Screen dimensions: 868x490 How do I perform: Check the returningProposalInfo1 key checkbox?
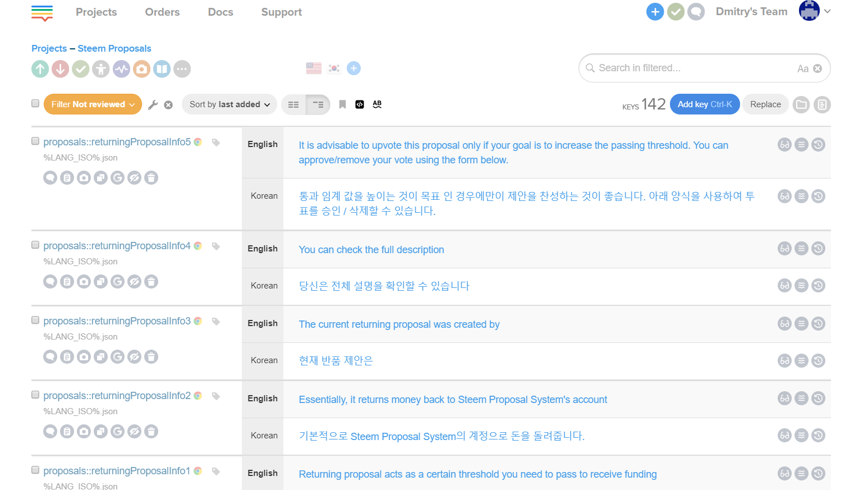coord(35,470)
